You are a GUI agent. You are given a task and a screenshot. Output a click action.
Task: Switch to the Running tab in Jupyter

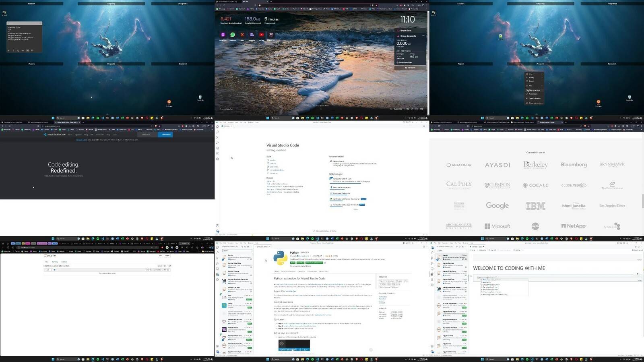coord(55,262)
